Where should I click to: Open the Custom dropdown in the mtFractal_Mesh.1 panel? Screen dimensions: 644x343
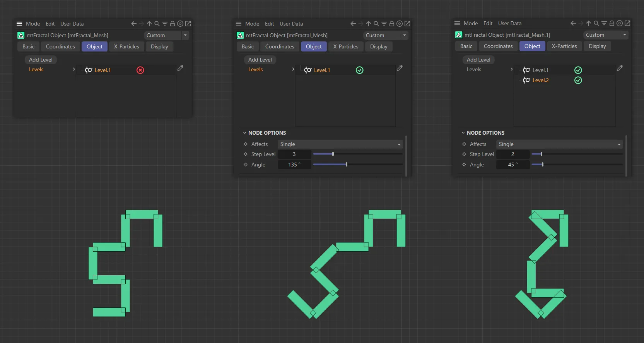pos(605,35)
